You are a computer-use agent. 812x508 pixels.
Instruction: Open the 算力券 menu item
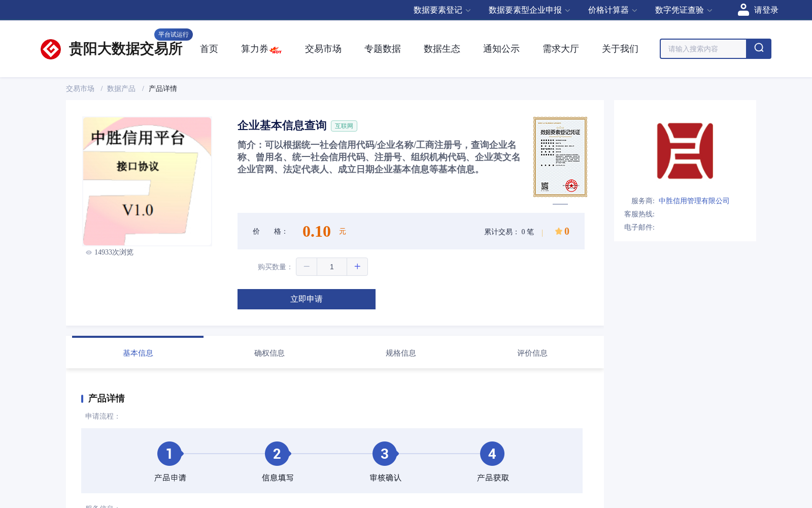255,49
